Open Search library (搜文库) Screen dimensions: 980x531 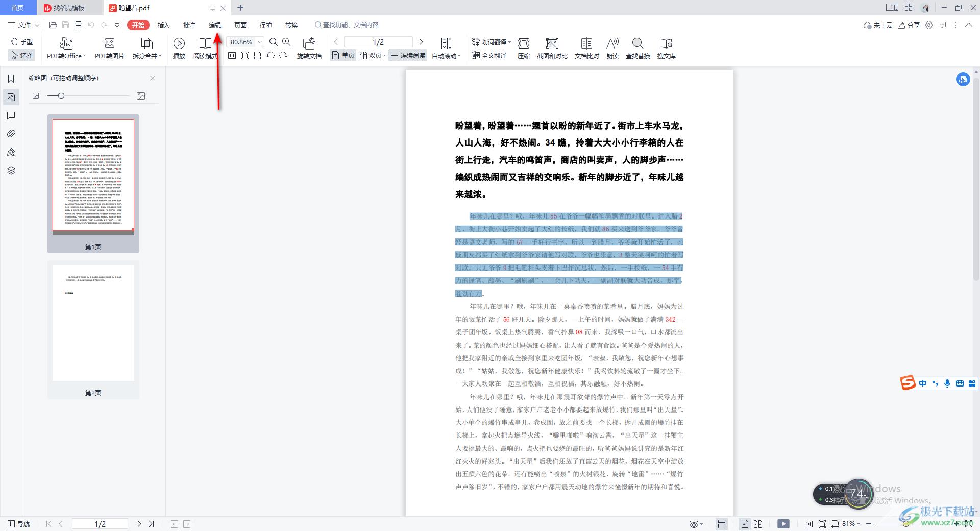tap(666, 49)
